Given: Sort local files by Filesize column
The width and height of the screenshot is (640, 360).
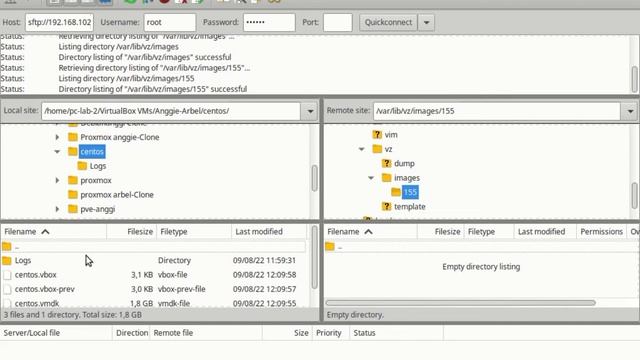Looking at the screenshot, I should click(132, 231).
